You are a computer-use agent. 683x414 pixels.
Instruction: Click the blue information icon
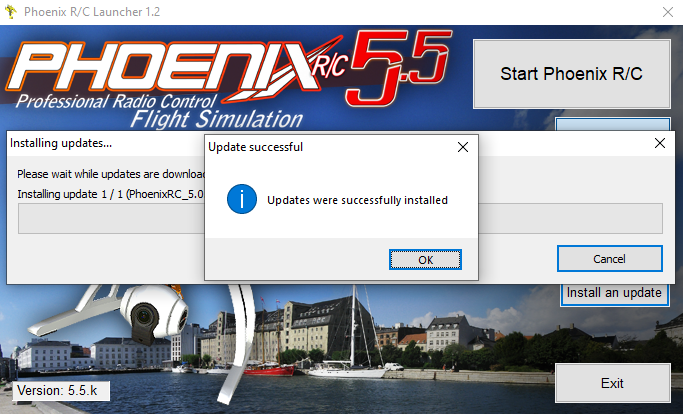tap(241, 199)
